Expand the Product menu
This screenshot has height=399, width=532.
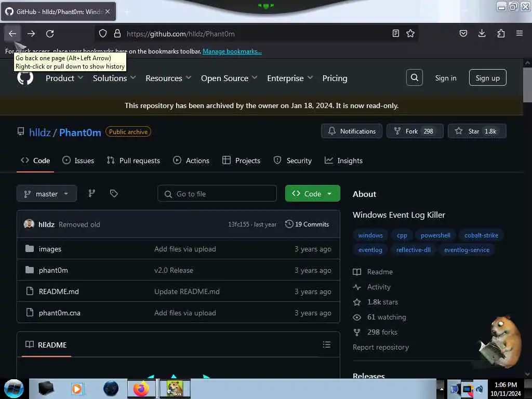coord(64,78)
